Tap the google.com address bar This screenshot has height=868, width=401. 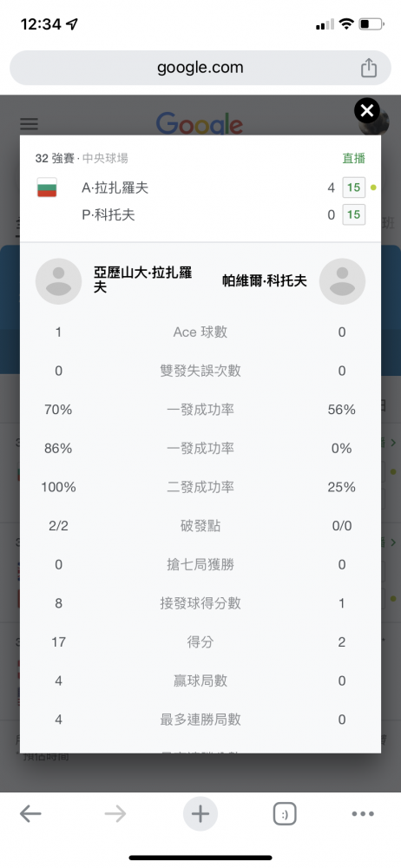200,68
